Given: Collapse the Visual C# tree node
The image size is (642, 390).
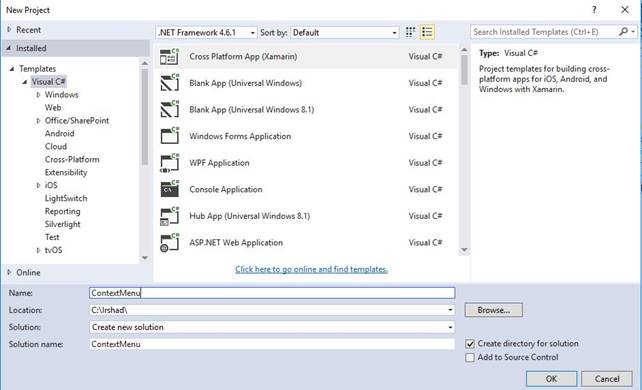Looking at the screenshot, I should [25, 82].
